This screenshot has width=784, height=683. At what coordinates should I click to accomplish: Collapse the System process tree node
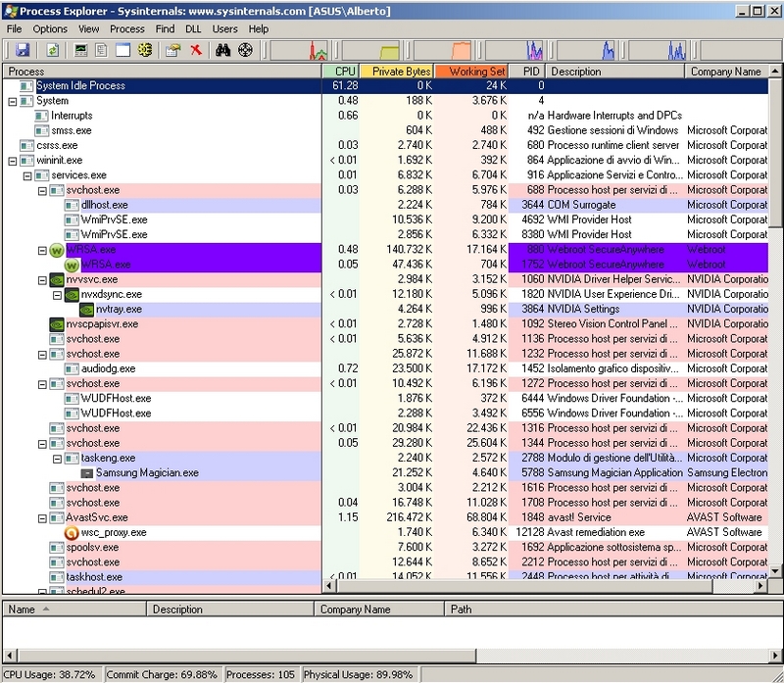pyautogui.click(x=13, y=102)
